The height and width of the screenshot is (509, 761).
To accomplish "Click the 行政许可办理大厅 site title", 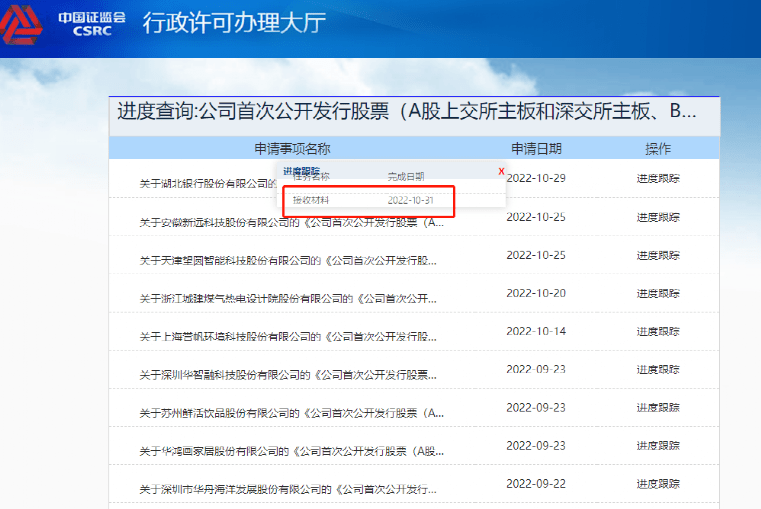I will (234, 23).
